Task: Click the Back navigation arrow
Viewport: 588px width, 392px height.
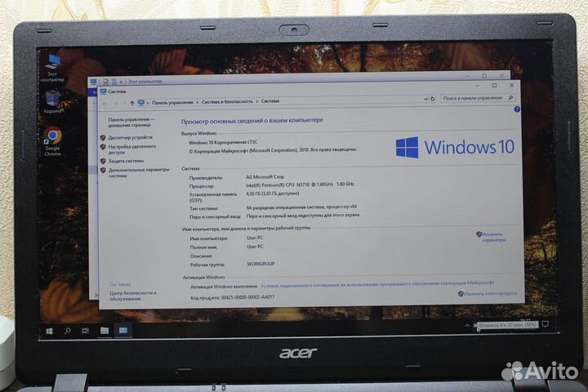Action: point(105,104)
